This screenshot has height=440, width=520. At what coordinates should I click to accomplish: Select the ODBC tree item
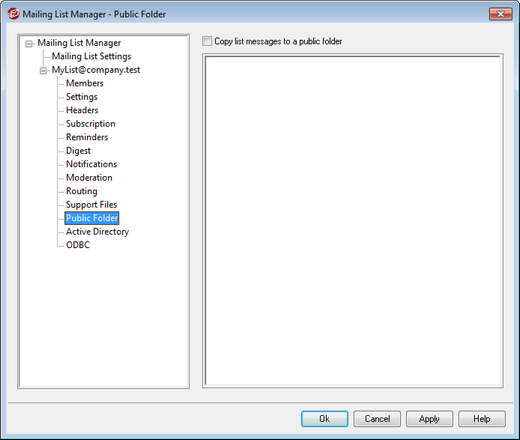click(x=78, y=245)
